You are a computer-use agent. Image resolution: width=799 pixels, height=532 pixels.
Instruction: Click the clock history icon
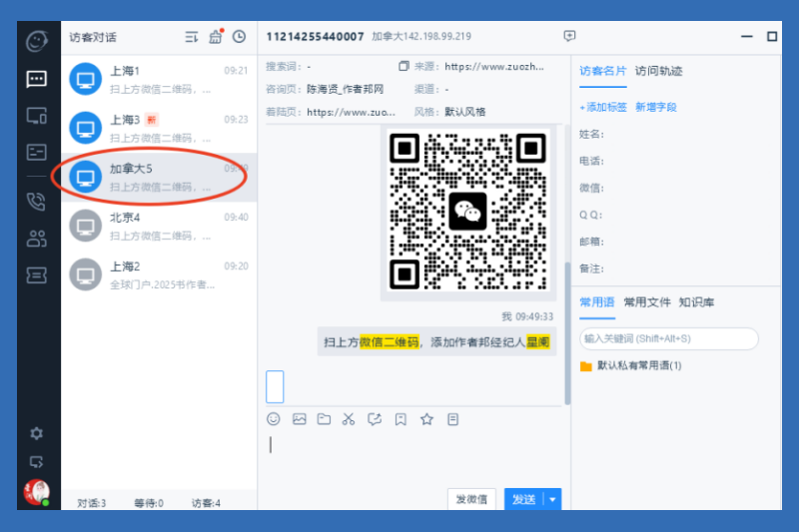[x=239, y=37]
